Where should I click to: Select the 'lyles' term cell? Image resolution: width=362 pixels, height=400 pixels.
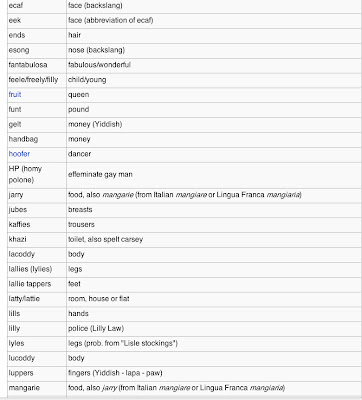click(37, 344)
